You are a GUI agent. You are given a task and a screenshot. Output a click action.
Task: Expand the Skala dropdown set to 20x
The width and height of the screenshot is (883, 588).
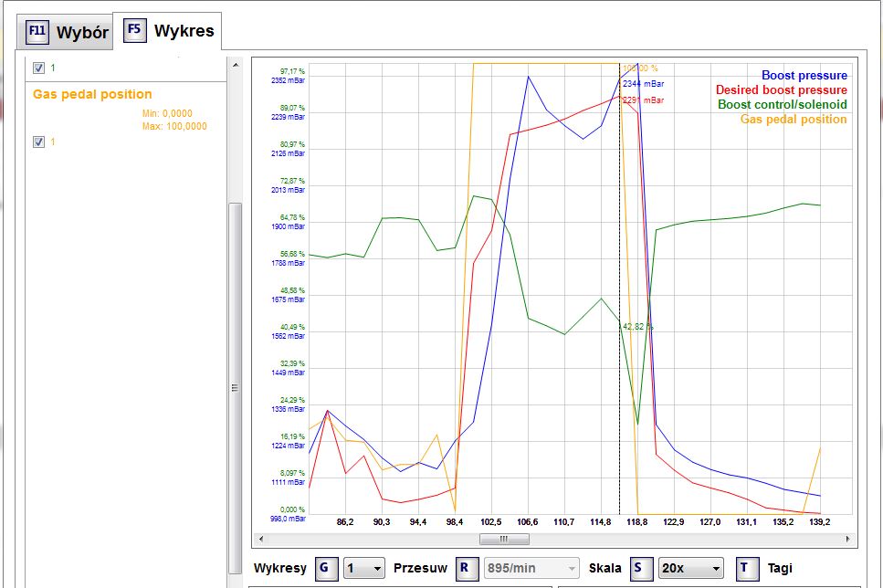(x=690, y=568)
